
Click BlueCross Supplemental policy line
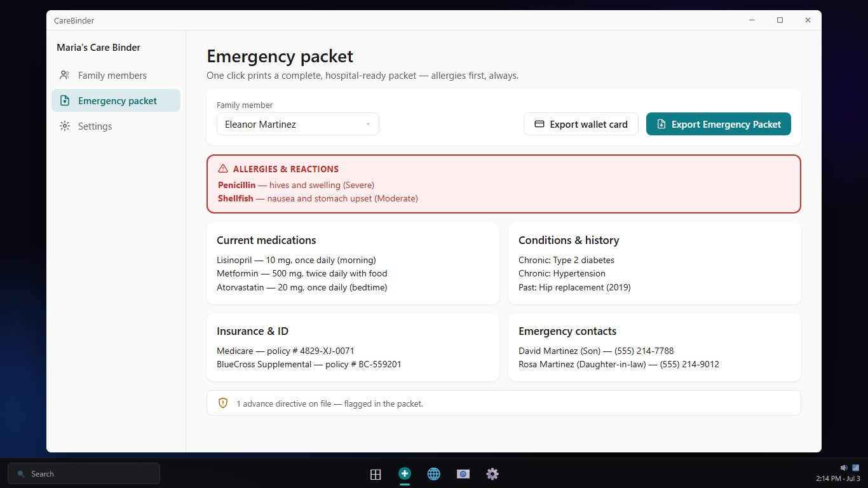(x=309, y=364)
